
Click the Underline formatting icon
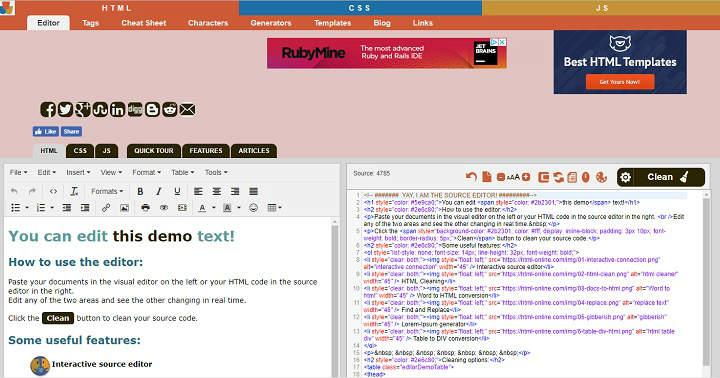[x=177, y=191]
